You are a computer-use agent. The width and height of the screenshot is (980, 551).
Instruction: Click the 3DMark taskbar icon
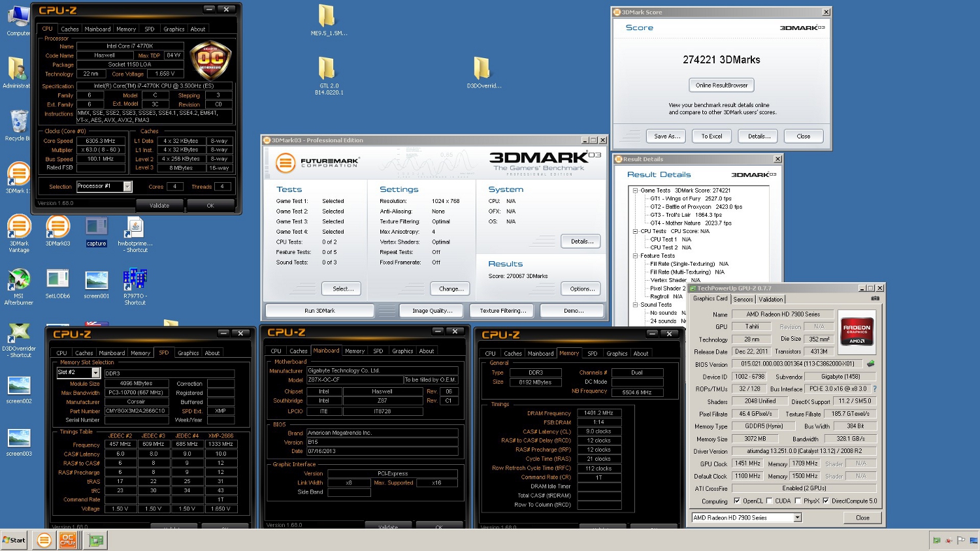[44, 540]
